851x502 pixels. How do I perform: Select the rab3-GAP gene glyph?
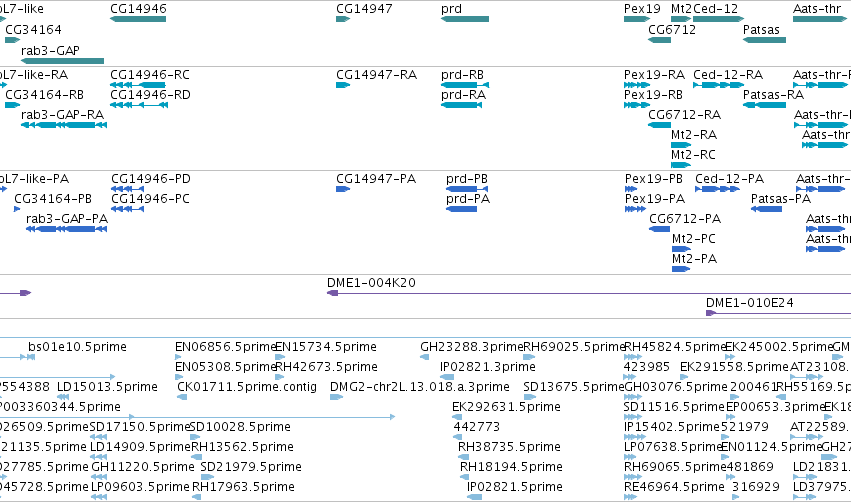coord(62,61)
